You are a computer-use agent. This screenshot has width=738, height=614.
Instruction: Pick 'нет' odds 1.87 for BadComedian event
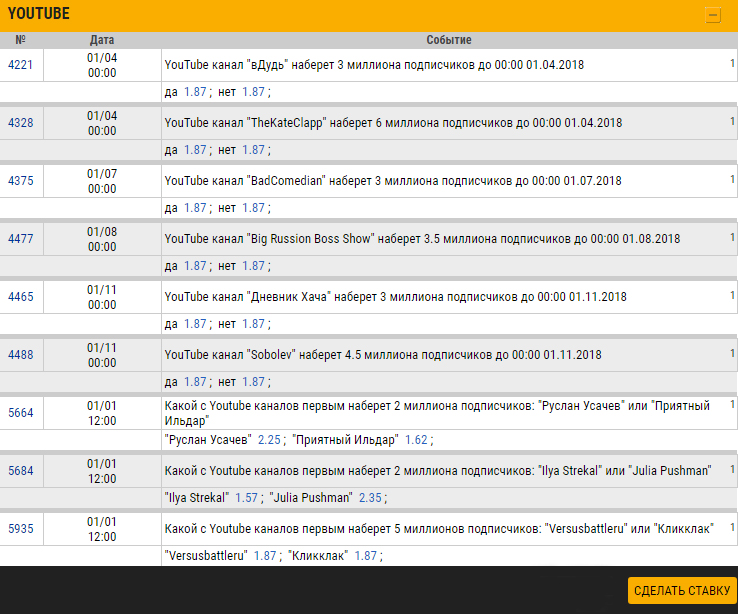pos(253,208)
